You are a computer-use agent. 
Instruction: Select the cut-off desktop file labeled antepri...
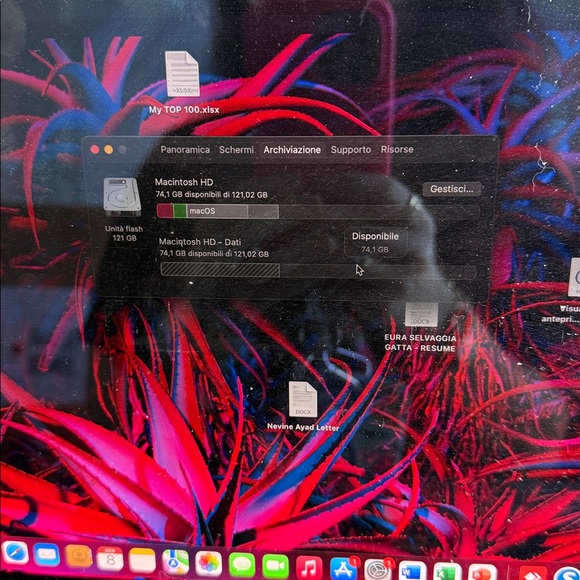pyautogui.click(x=574, y=277)
